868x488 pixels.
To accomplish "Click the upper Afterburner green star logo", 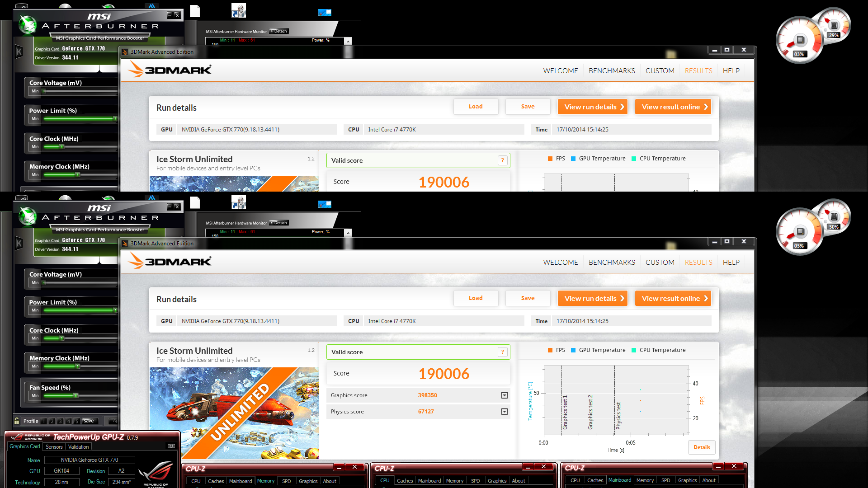I will (28, 25).
